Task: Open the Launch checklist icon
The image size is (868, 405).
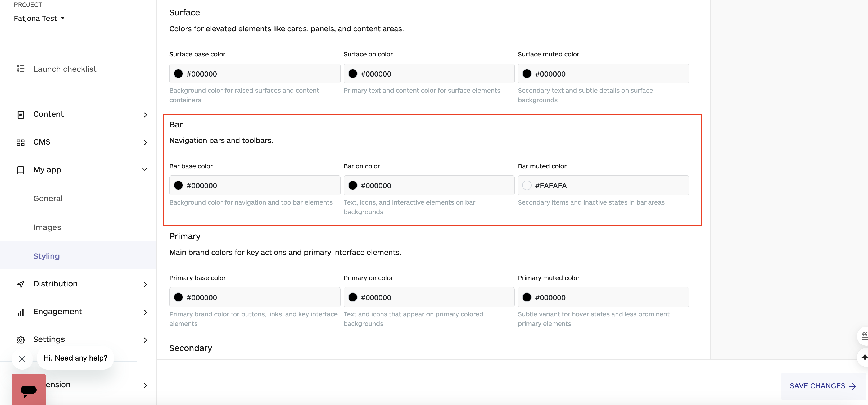Action: 21,69
